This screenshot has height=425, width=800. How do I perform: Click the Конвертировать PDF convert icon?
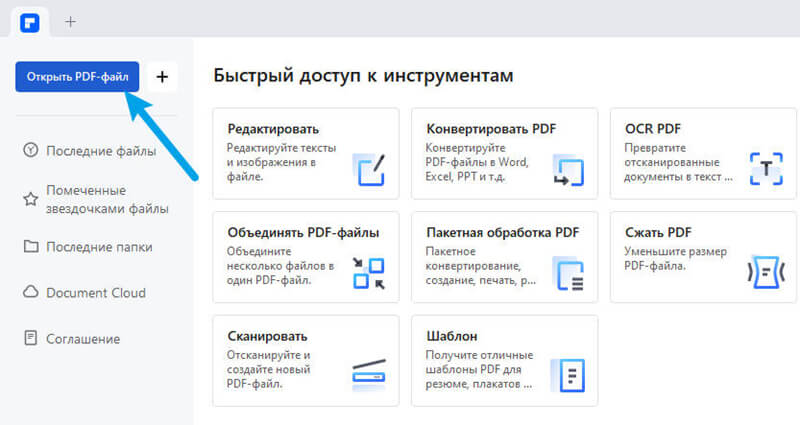pyautogui.click(x=567, y=169)
